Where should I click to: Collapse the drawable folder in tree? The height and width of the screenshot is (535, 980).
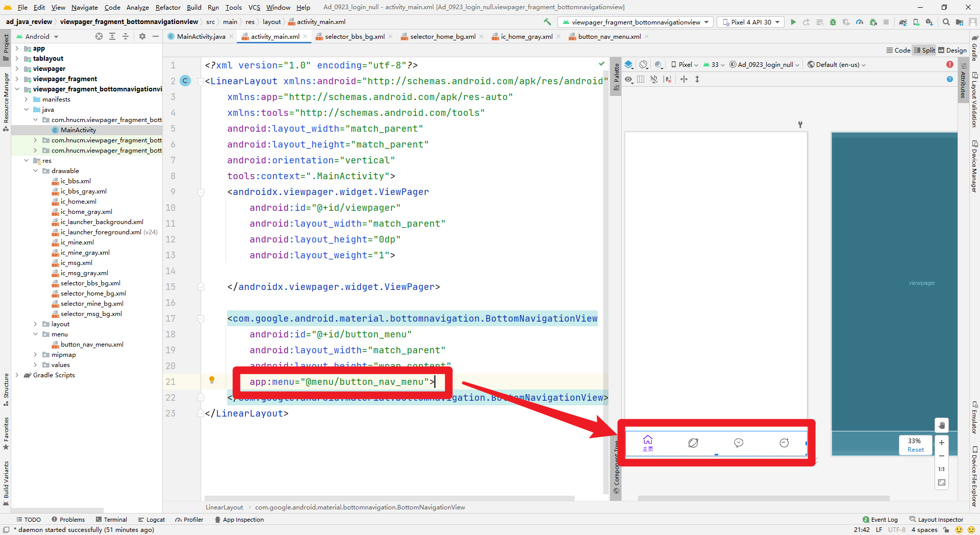[x=35, y=171]
